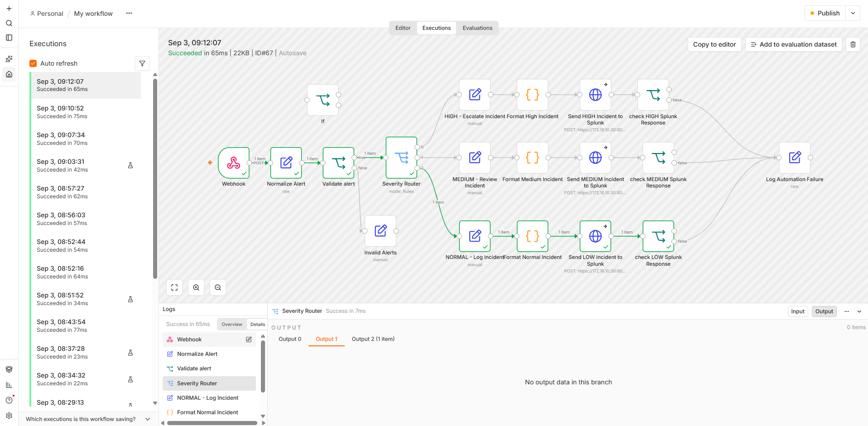This screenshot has width=868, height=426.
Task: Switch to the Evaluations tab
Action: 477,28
